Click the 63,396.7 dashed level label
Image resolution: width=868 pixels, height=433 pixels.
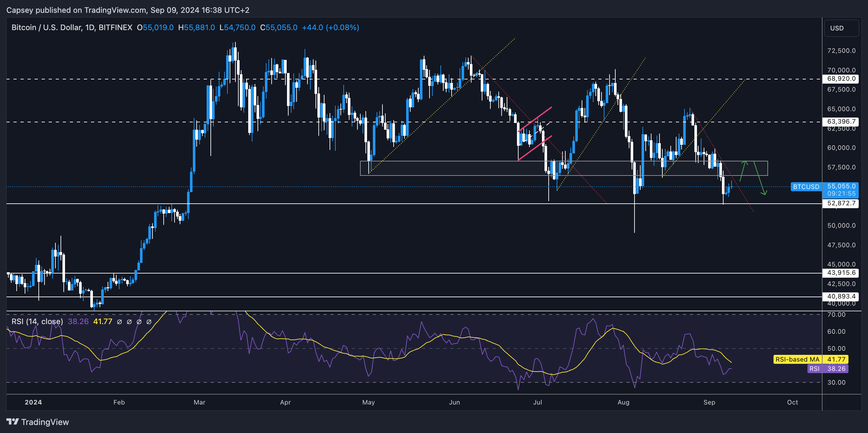click(841, 122)
